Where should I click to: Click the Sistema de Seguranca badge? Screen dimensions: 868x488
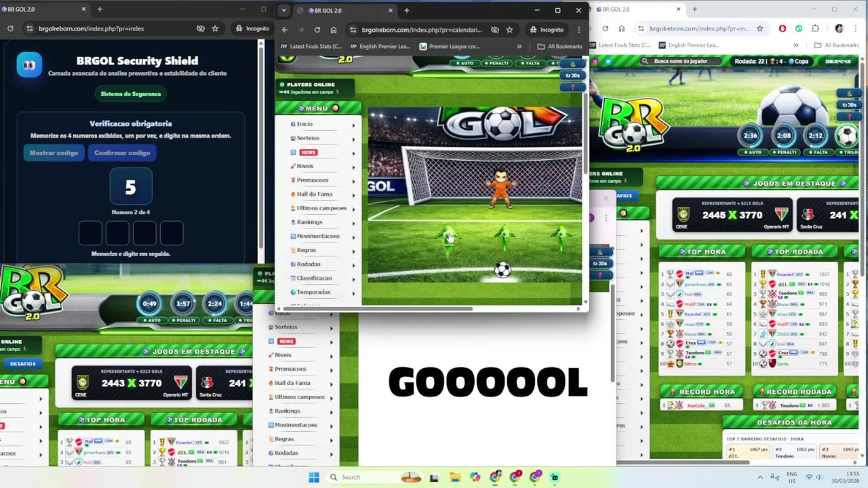(x=130, y=94)
